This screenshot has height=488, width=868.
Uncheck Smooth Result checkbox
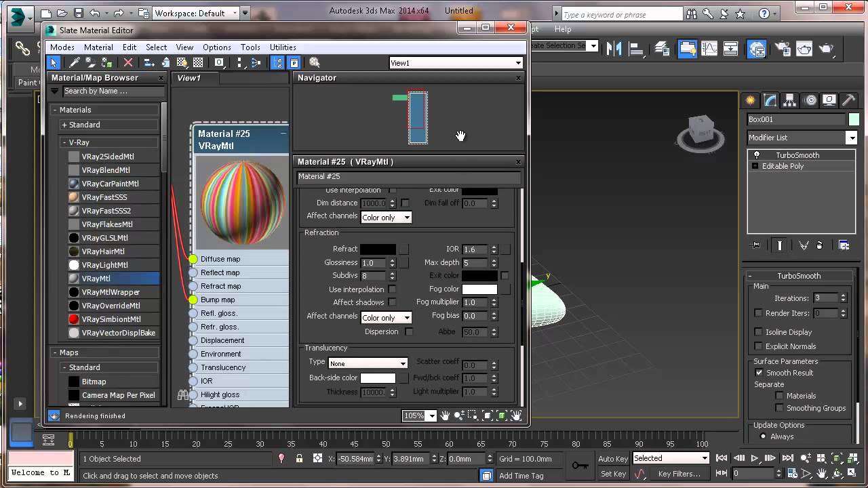tap(759, 373)
